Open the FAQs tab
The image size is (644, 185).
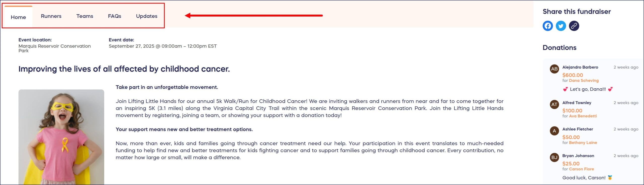114,16
